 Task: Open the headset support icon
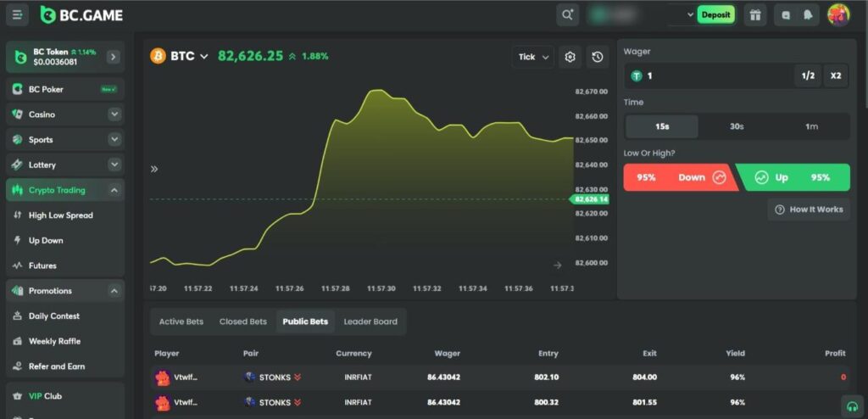852,405
